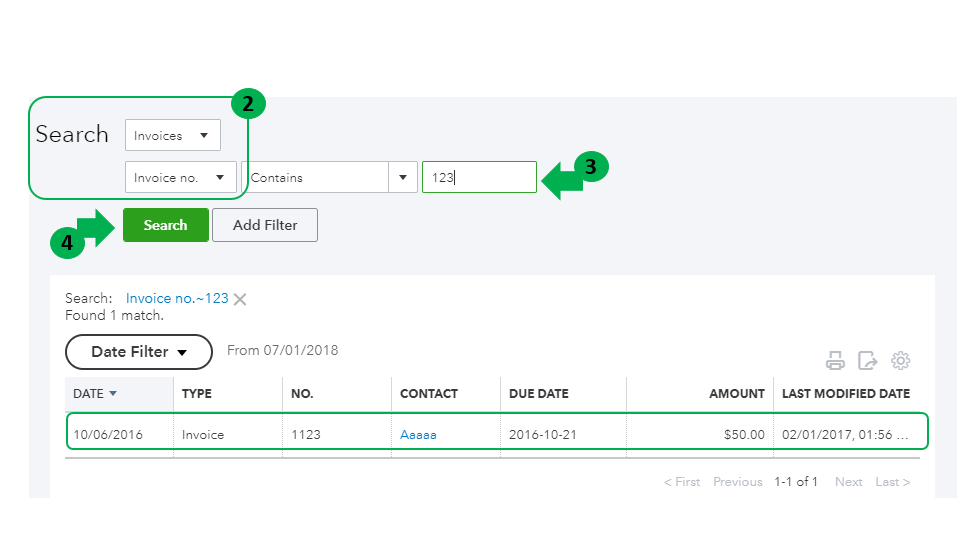Open the Invoices type dropdown
The image size is (971, 552).
[172, 135]
